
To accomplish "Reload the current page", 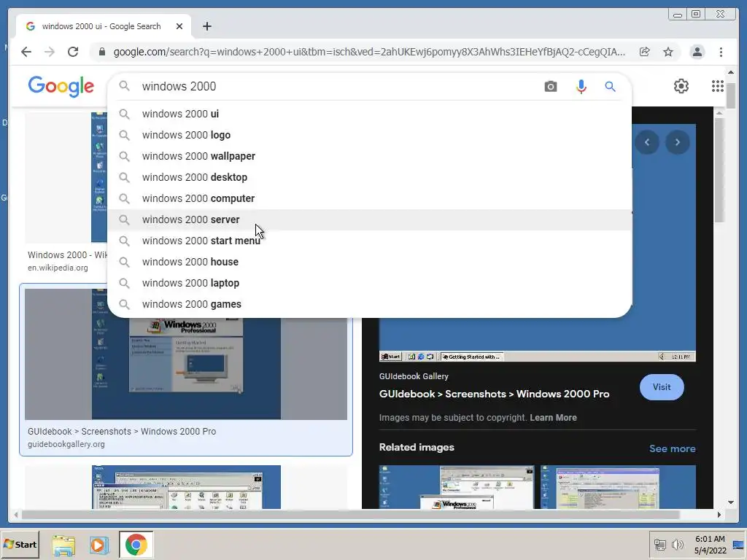I will (73, 52).
